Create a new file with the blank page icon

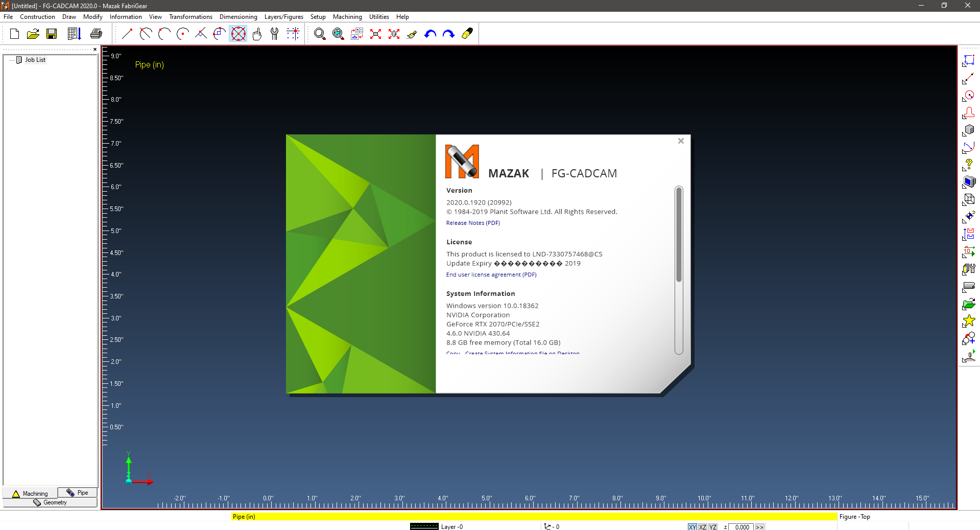[x=14, y=34]
